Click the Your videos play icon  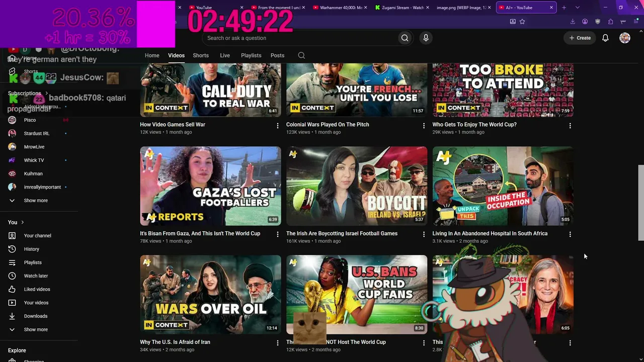point(12,303)
